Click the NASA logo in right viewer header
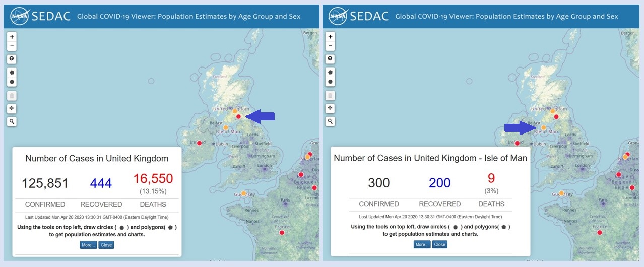The height and width of the screenshot is (267, 644). pos(337,16)
